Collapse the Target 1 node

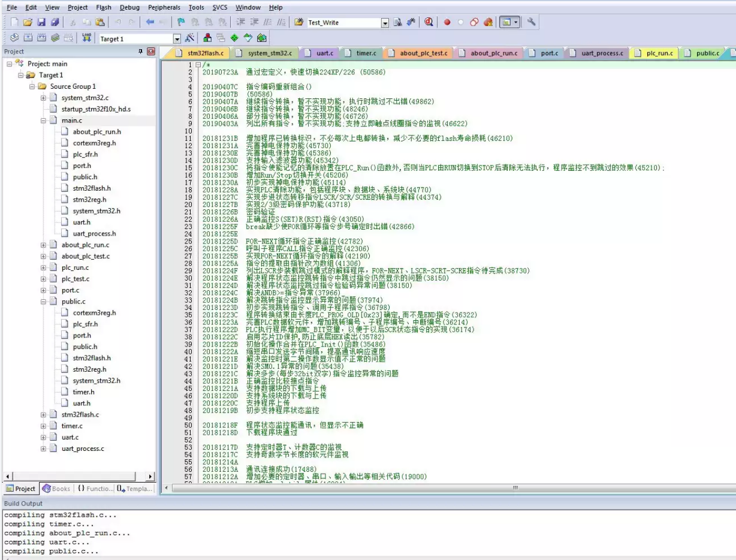pyautogui.click(x=21, y=75)
